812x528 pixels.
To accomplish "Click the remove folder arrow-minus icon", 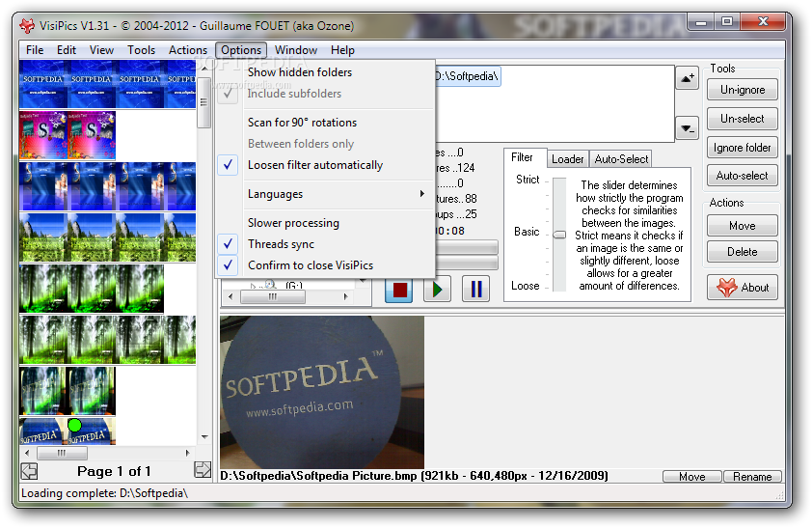I will tap(687, 128).
